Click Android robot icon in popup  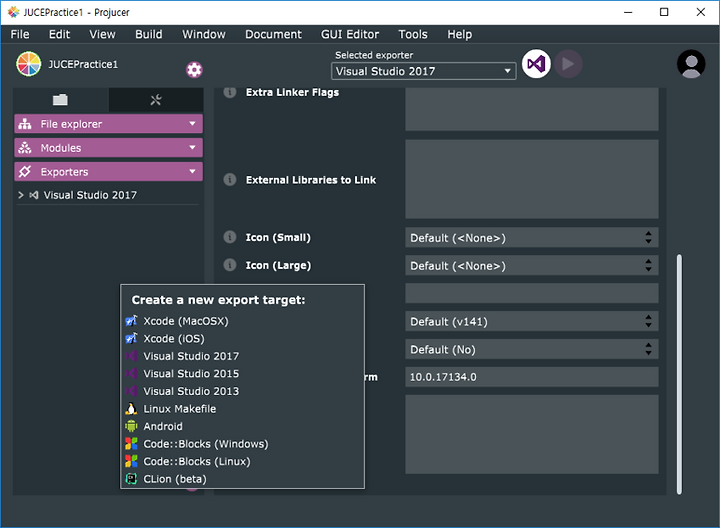131,426
